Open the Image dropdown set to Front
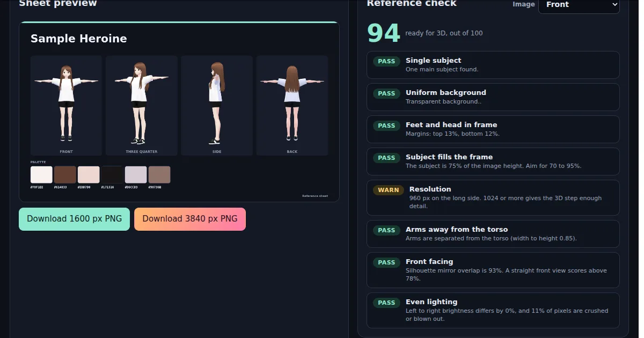Screen dimensions: 644x338 click(x=579, y=5)
